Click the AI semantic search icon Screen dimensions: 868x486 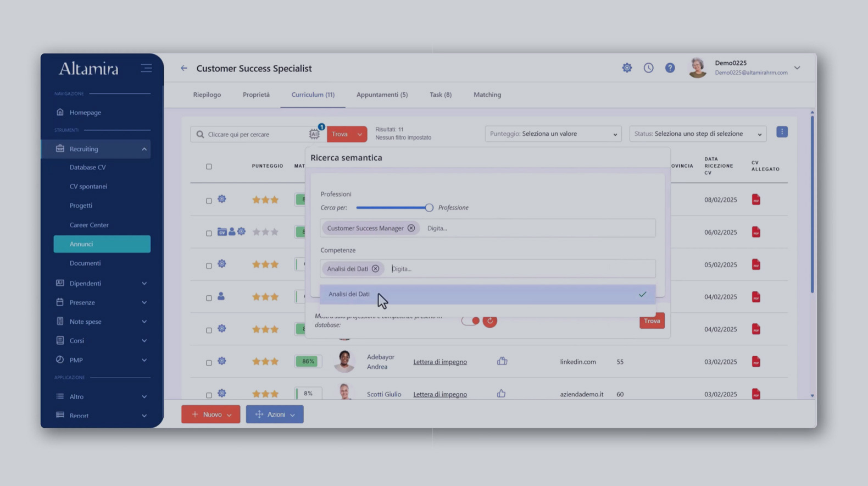[x=314, y=134]
